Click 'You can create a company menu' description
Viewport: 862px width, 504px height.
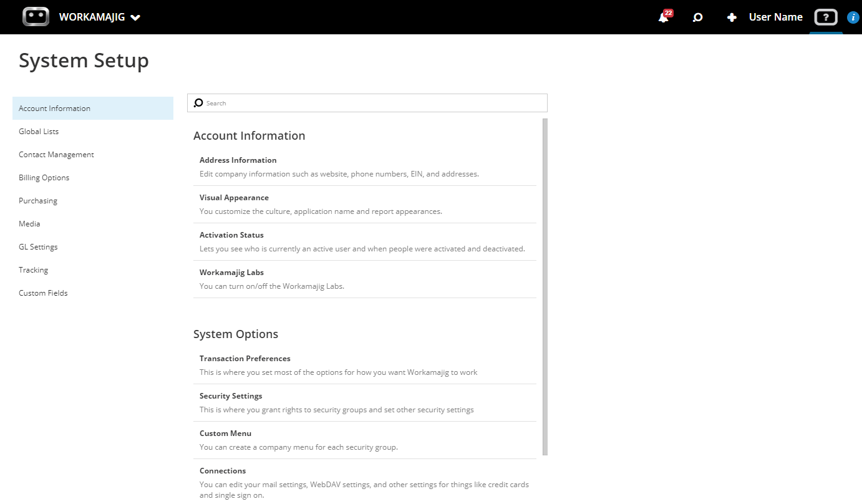coord(299,447)
